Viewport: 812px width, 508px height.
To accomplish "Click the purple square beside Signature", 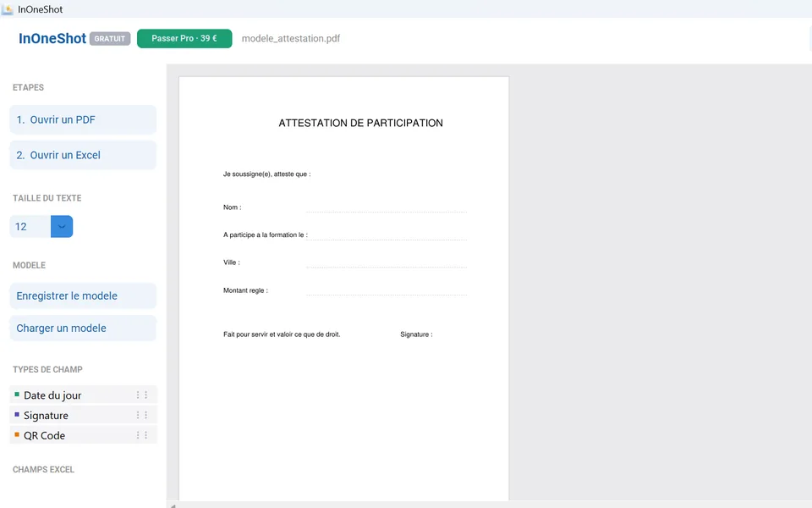I will click(x=17, y=415).
